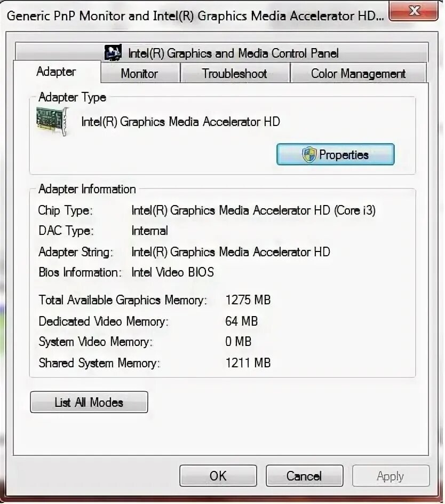Viewport: 445px width, 504px height.
Task: Click the 1275 MB total graphics memory value
Action: coord(248,300)
